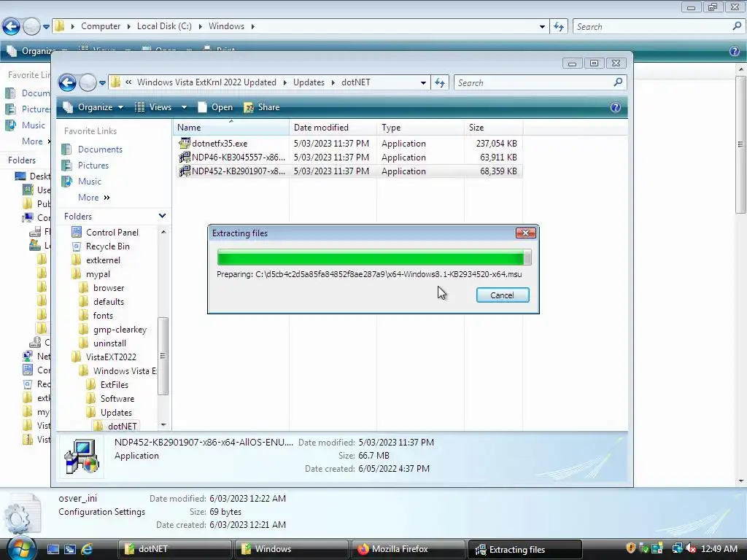Image resolution: width=747 pixels, height=560 pixels.
Task: Show More favorite links
Action: tap(94, 197)
